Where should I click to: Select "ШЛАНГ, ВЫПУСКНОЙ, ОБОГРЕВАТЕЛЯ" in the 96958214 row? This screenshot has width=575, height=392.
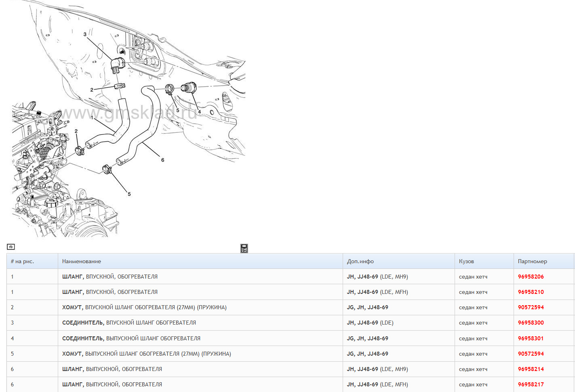pyautogui.click(x=112, y=369)
